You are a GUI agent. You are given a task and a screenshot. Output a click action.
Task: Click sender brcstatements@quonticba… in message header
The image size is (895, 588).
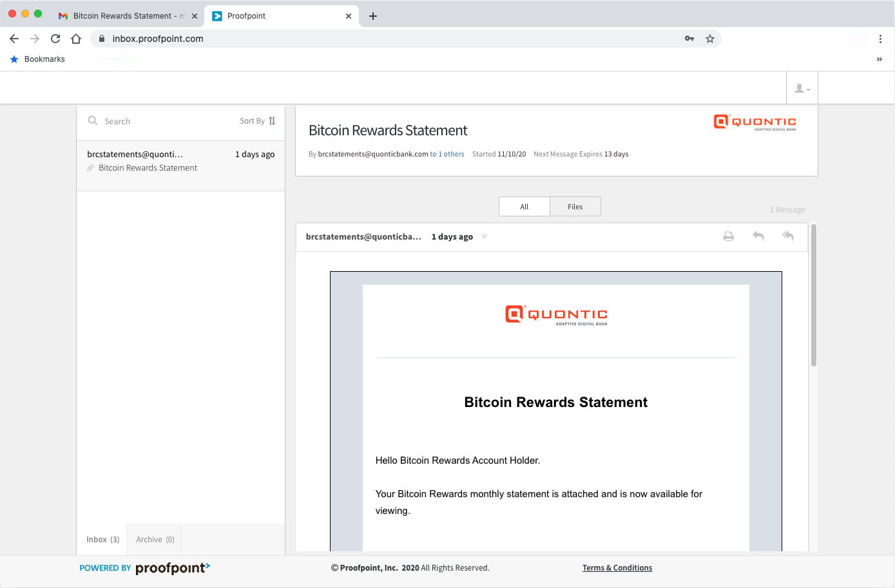click(363, 237)
